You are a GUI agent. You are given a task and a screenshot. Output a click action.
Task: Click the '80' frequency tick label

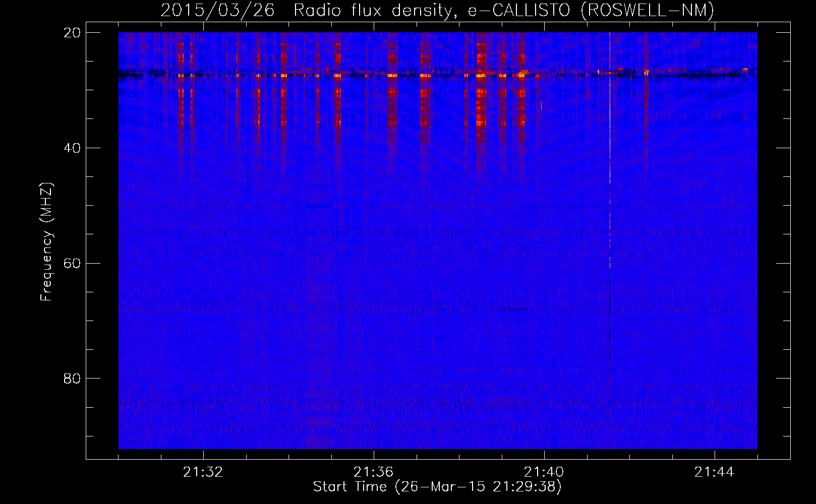(72, 379)
